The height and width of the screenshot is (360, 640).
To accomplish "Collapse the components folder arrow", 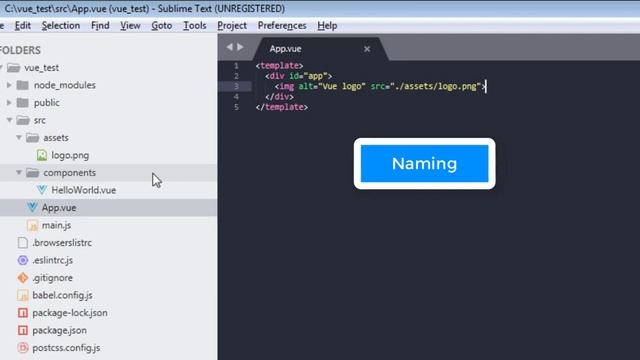I will pyautogui.click(x=19, y=173).
